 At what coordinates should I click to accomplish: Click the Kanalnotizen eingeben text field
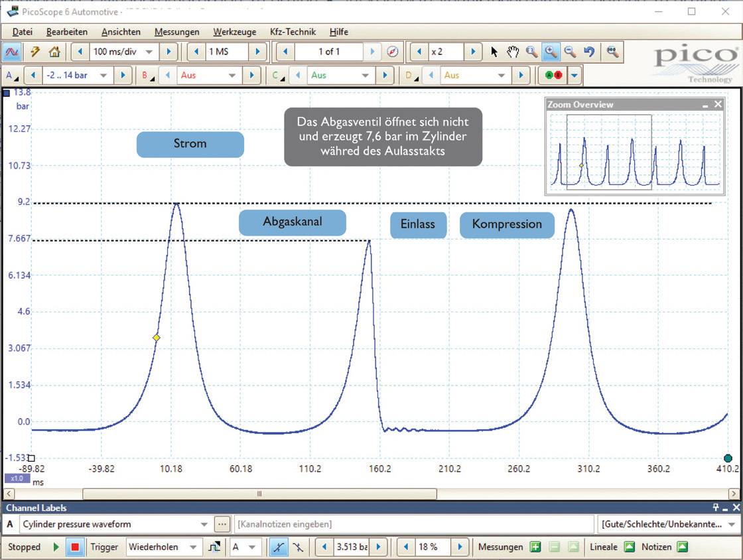(x=414, y=524)
